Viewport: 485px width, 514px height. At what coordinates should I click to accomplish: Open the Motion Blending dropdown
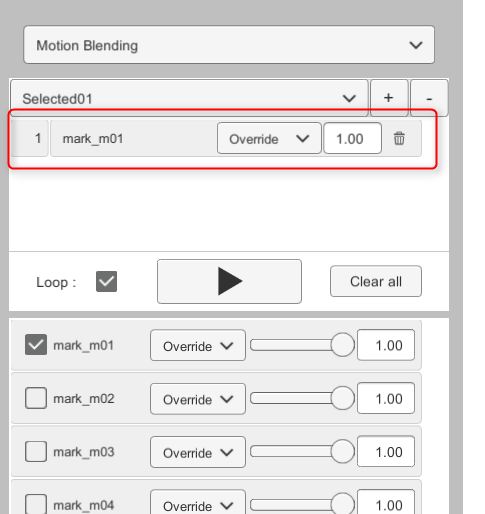tap(229, 45)
